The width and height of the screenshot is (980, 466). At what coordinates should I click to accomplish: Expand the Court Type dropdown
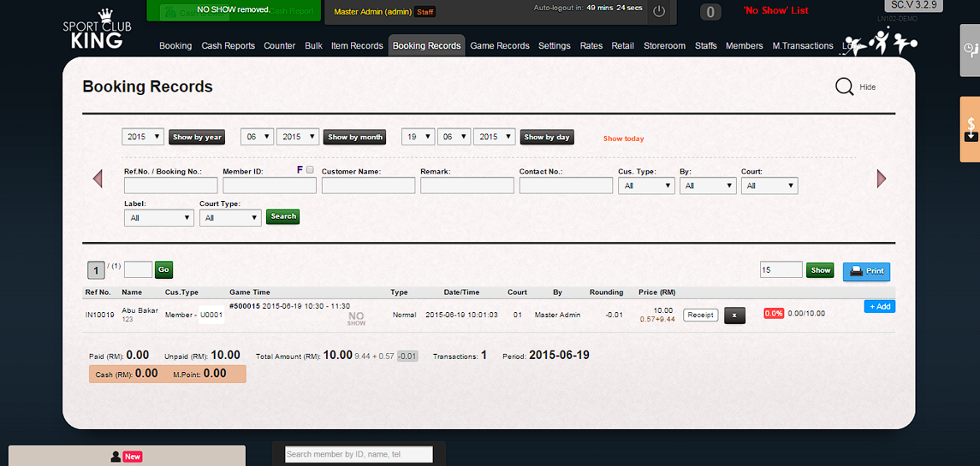[x=230, y=218]
